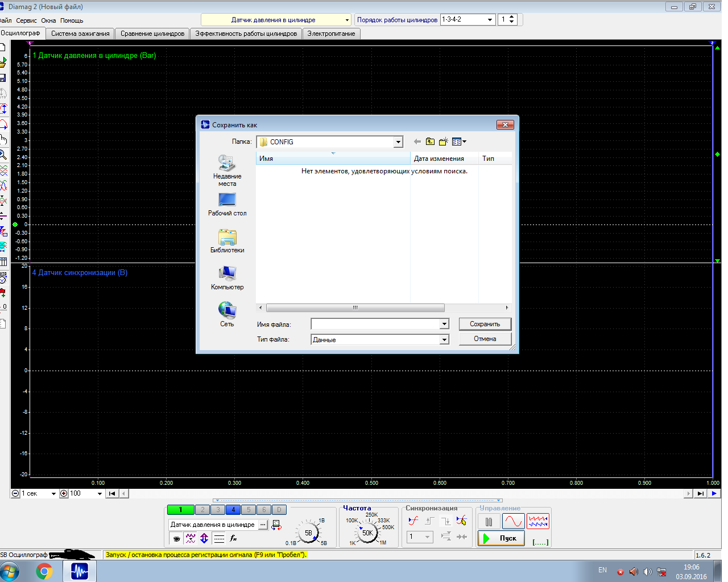Screen dimensions: 728x582
Task: Toggle channel 6 button
Action: 264,510
